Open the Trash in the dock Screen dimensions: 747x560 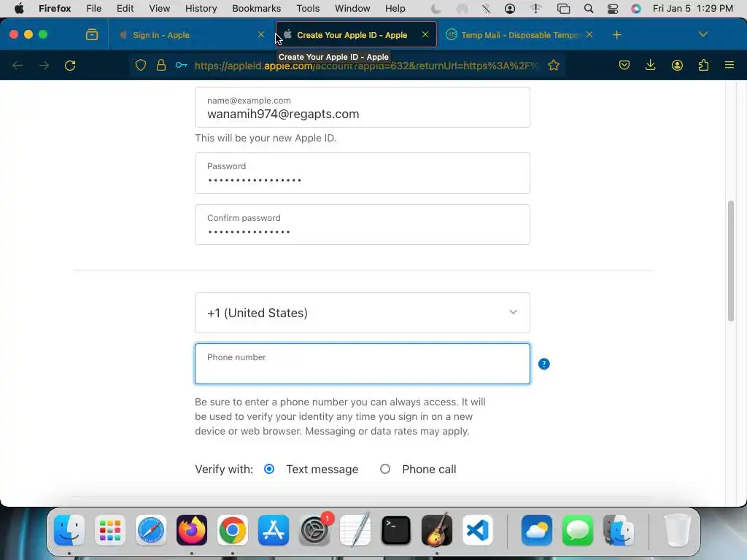(677, 530)
